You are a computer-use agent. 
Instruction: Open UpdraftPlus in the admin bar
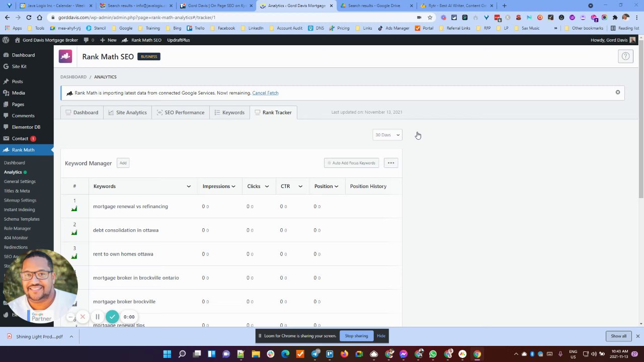179,40
